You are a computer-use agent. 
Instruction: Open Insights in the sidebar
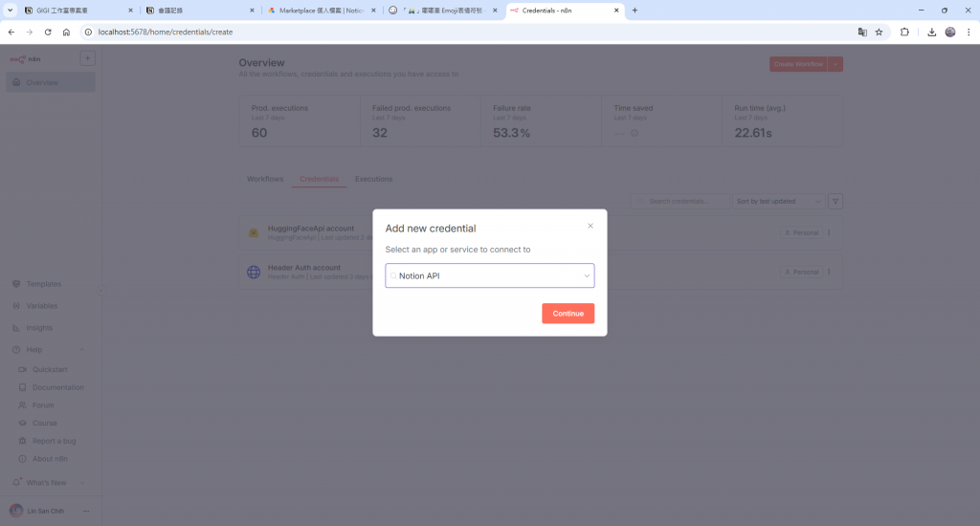click(39, 327)
